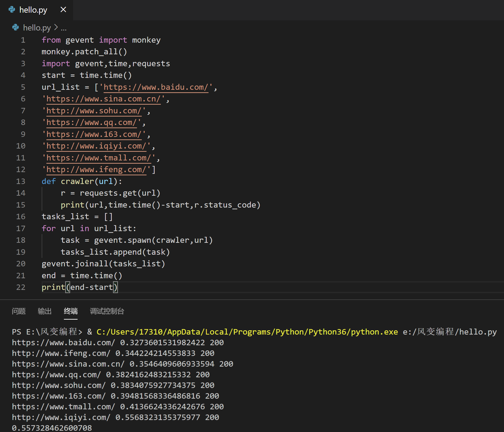
Task: Click terminal output line for www.iqiyi.com
Action: coord(115,417)
